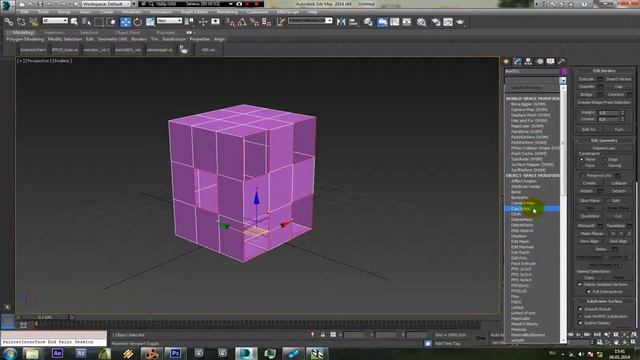
Task: Open the Hierarchy command panel tab
Action: [528, 61]
